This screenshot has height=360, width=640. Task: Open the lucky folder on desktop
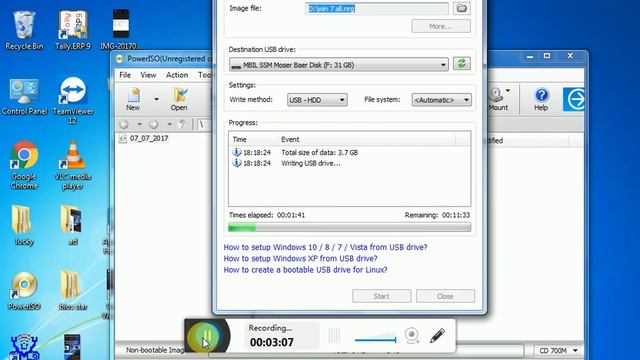[24, 225]
